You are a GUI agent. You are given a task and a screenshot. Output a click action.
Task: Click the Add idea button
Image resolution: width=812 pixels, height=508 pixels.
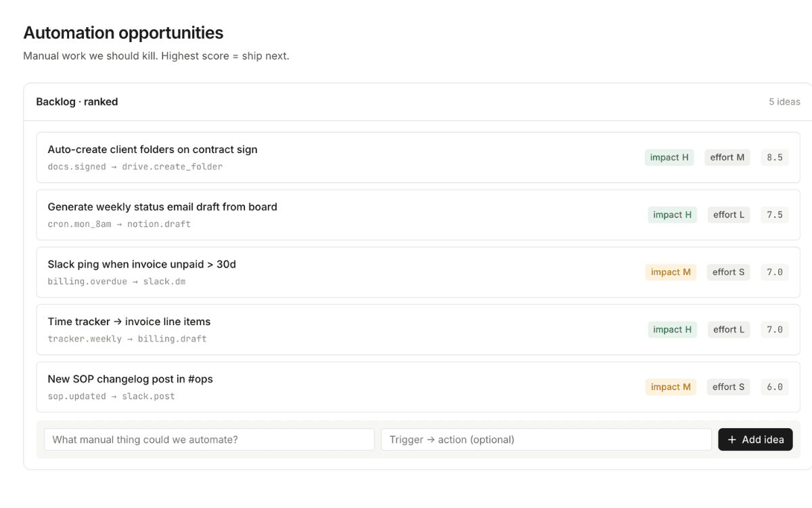[755, 440]
